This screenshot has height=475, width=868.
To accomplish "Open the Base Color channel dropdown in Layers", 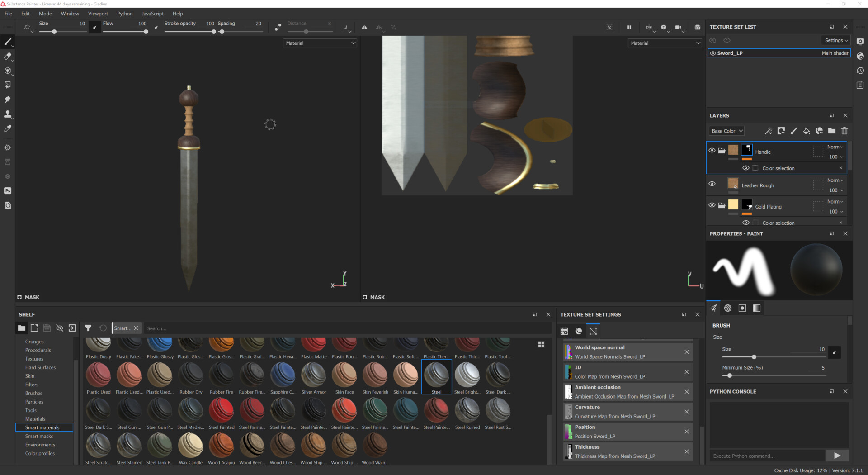I will 726,131.
